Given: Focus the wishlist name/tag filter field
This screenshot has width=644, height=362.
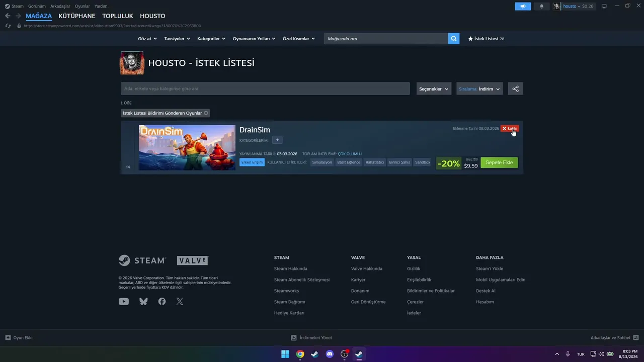Looking at the screenshot, I should 265,88.
